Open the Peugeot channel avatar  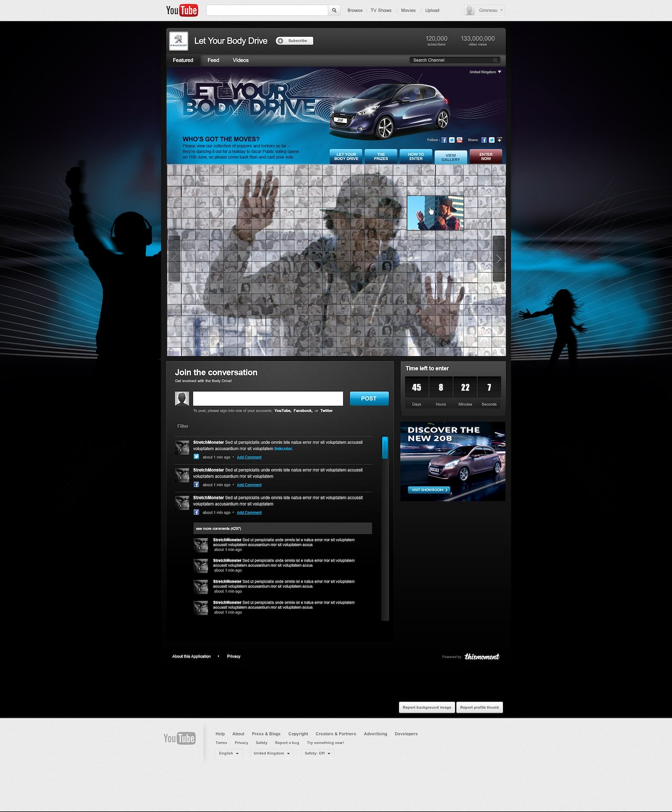click(178, 41)
